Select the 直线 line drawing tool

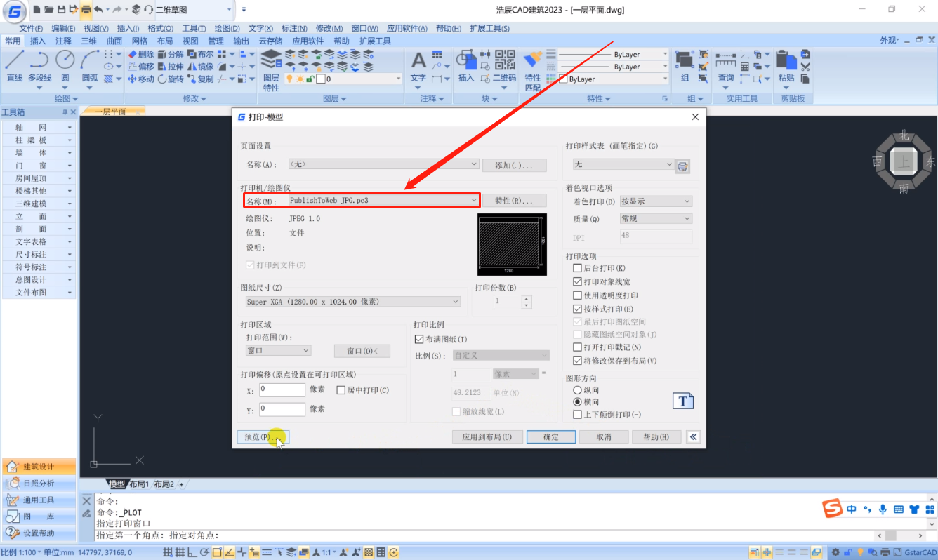click(15, 67)
